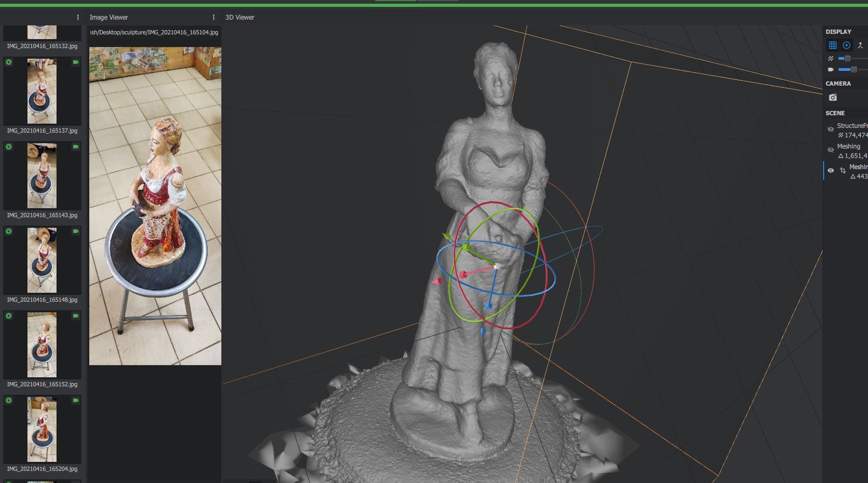This screenshot has width=868, height=483.
Task: Click green aperture icon on IMG_20210416_165152
Action: (x=9, y=316)
